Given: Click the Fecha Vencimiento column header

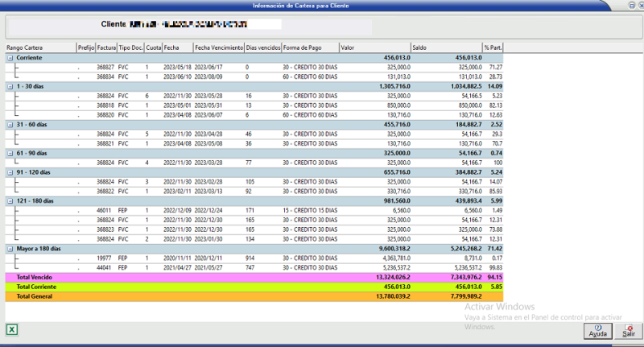Looking at the screenshot, I should (218, 48).
